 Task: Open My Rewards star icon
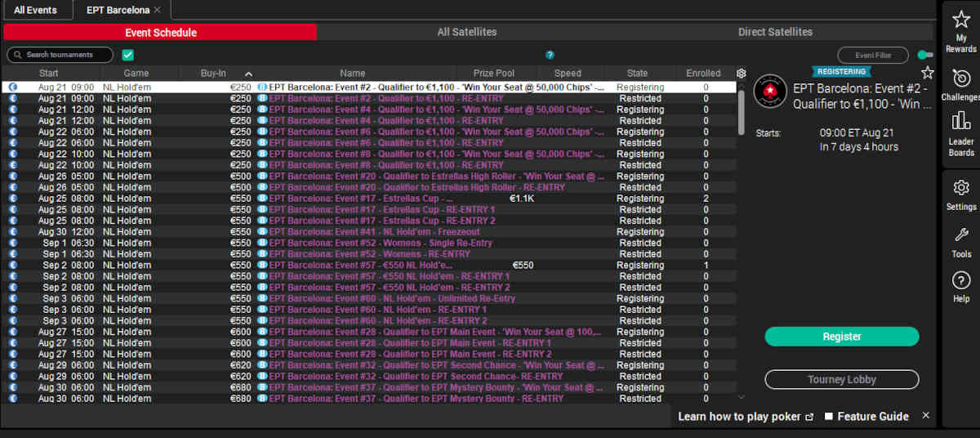coord(961,20)
